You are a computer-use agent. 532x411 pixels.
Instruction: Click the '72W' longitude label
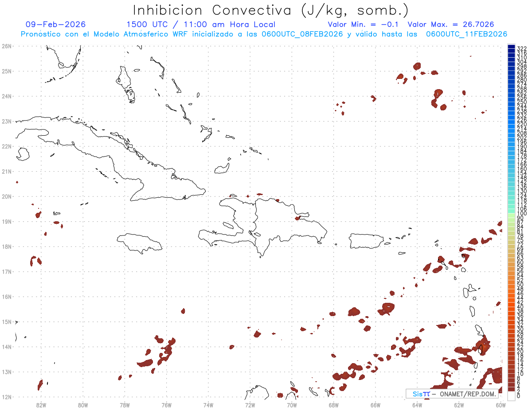tap(250, 404)
